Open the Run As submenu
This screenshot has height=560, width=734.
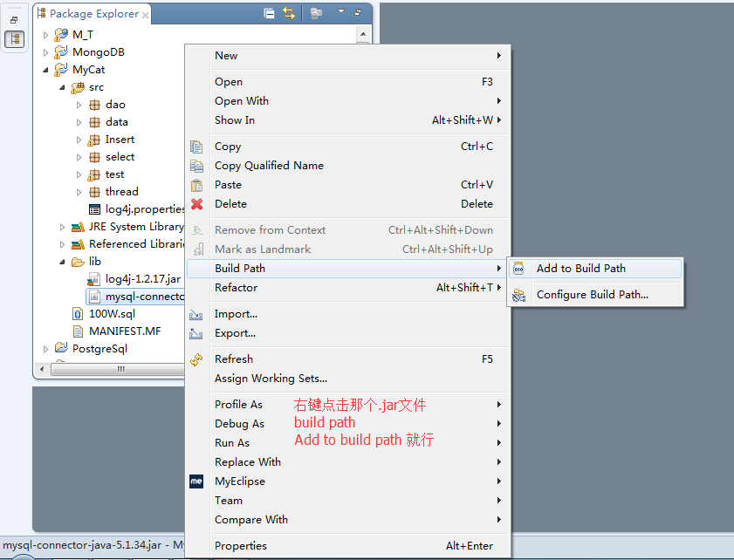[x=348, y=443]
